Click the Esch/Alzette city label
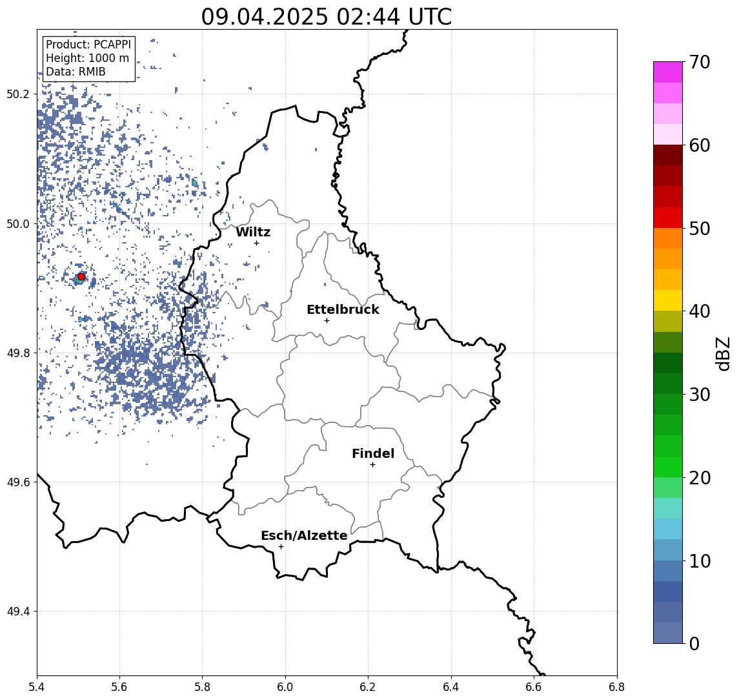 tap(304, 535)
